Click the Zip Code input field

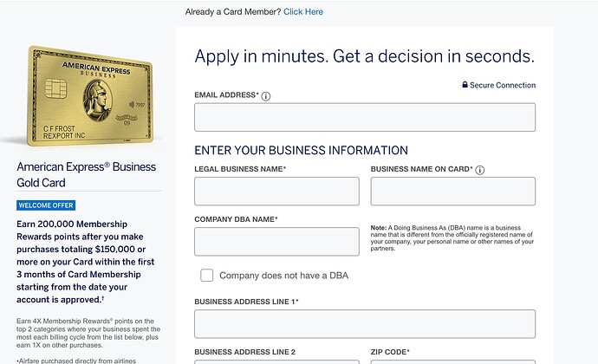[452, 361]
